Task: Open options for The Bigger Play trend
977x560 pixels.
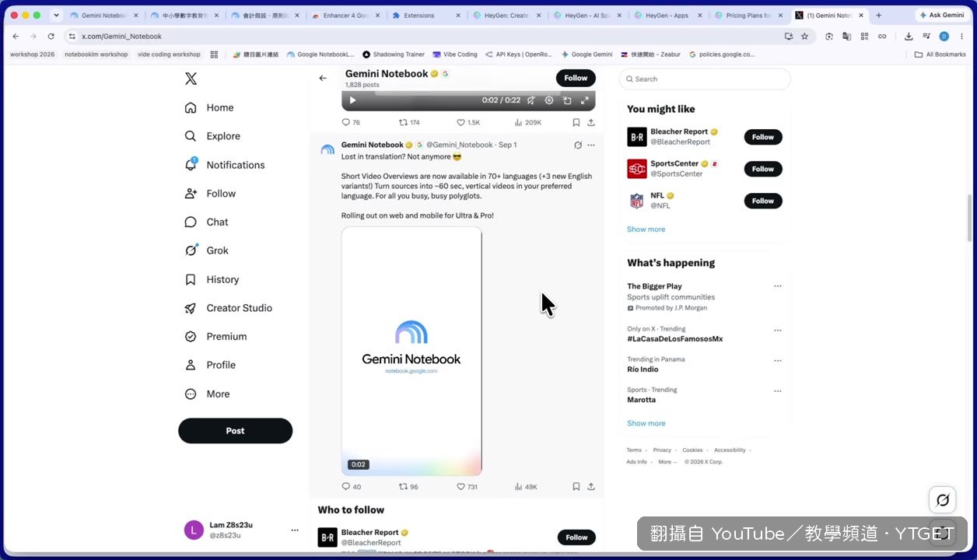Action: click(777, 286)
